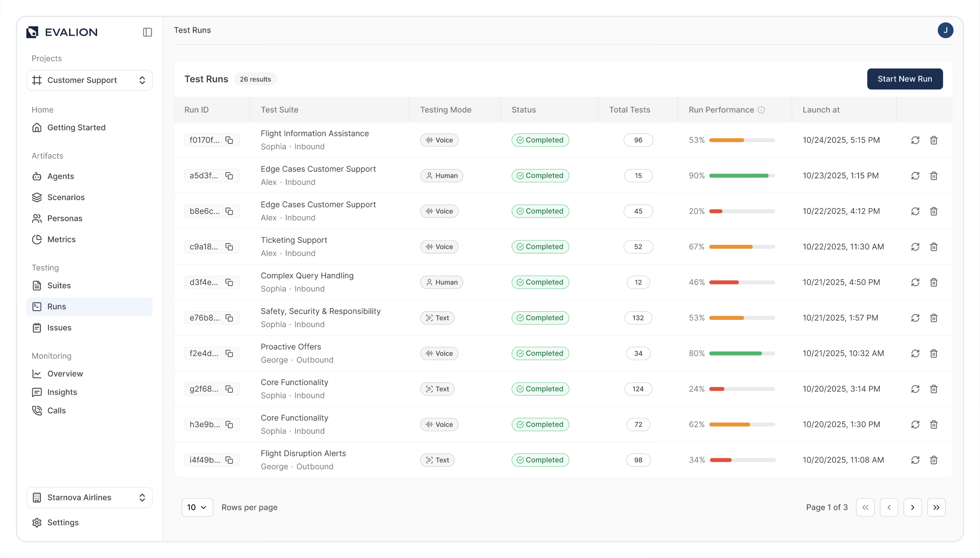The width and height of the screenshot is (980, 558).
Task: Copy the Run ID f0170f to clipboard
Action: coord(229,140)
